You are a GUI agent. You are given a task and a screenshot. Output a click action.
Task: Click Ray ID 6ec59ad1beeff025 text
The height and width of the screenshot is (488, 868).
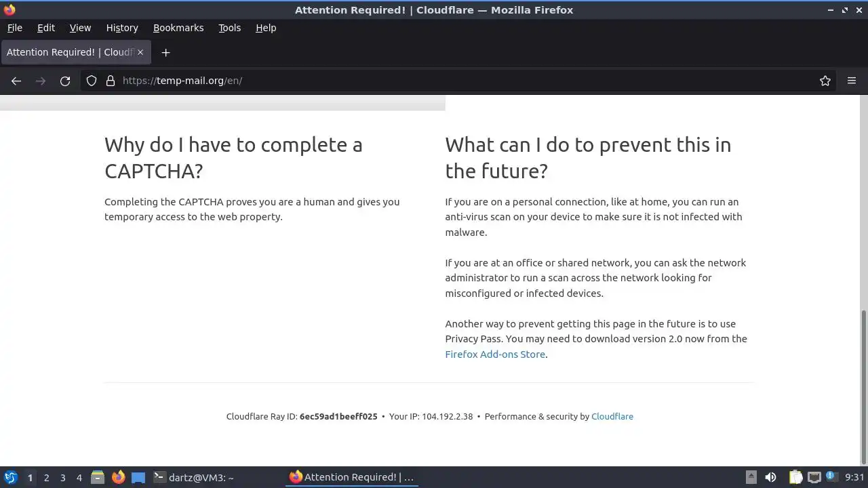(338, 416)
